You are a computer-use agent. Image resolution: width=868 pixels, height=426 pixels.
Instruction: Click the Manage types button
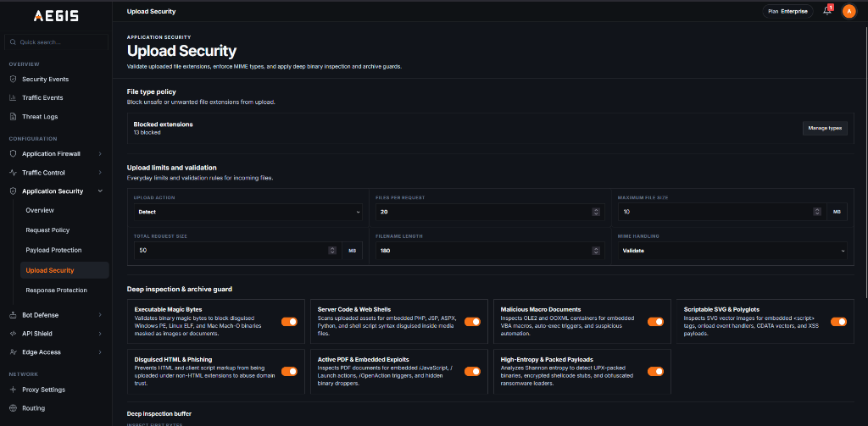point(825,129)
